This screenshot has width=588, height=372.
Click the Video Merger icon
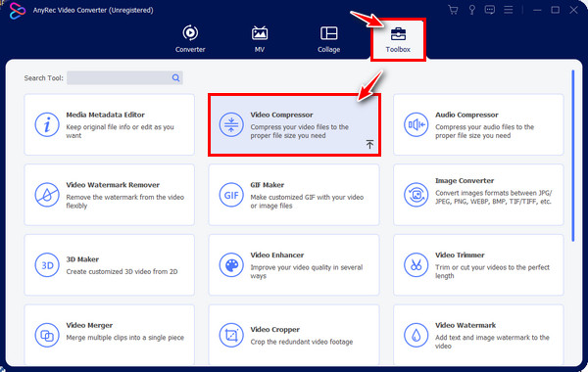[47, 335]
